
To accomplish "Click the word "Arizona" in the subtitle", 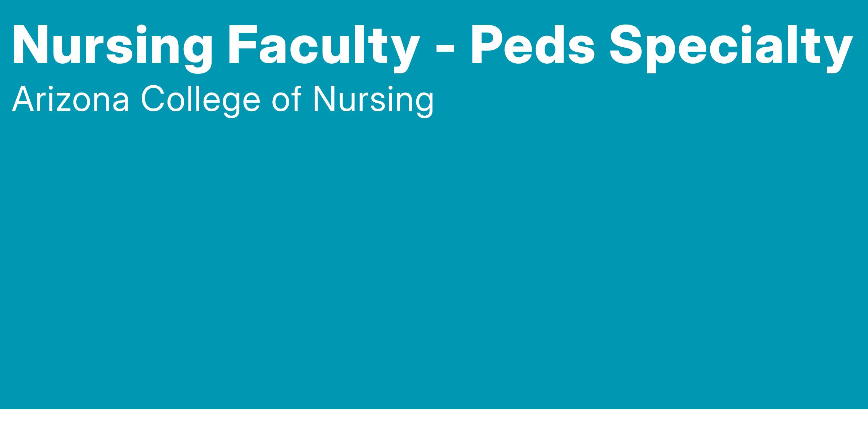I will tap(71, 99).
